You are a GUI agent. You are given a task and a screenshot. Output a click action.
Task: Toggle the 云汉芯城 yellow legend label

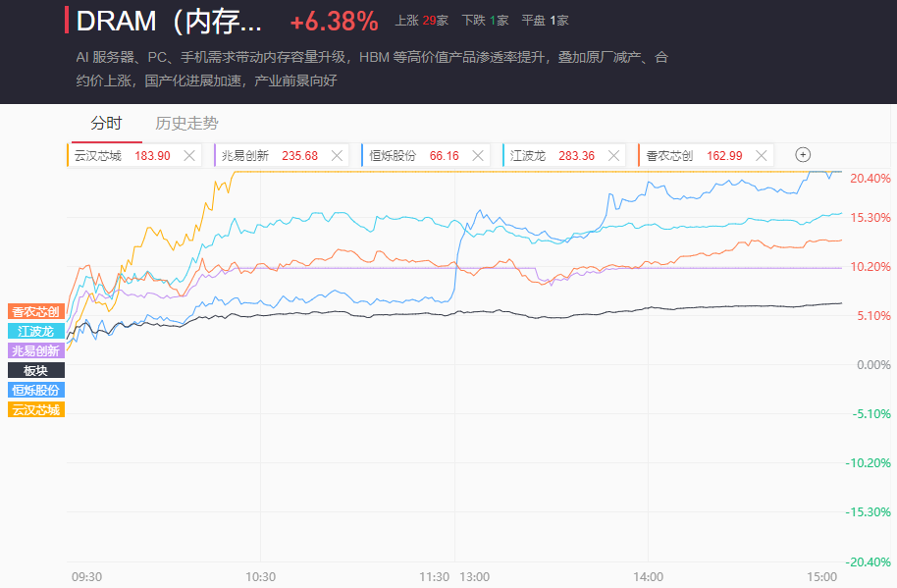coord(36,409)
